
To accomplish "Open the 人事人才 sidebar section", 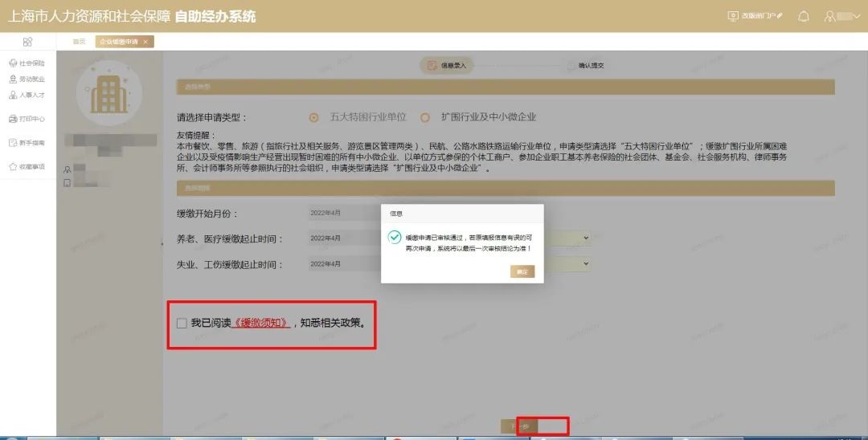I will tap(27, 96).
